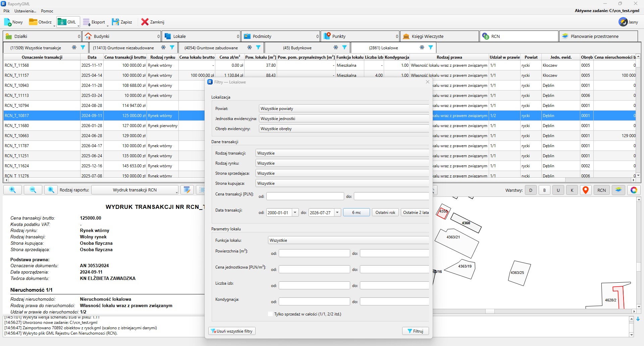Click the Filtruj button
Viewport: 644px width, 346px height.
(x=415, y=331)
